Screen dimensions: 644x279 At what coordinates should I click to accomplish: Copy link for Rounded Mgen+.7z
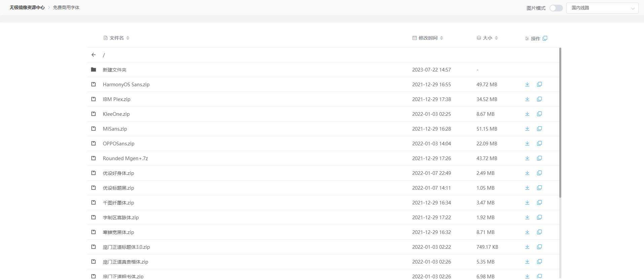[539, 158]
